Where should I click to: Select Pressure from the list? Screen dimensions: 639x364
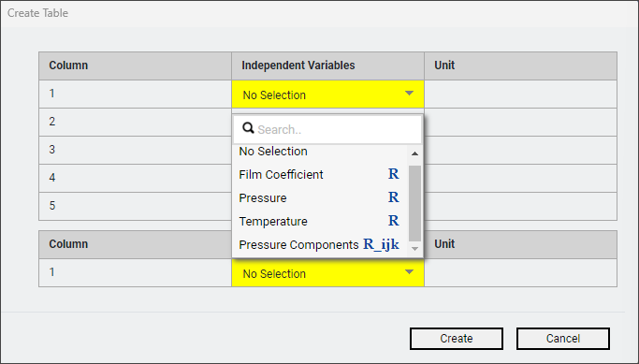coord(320,197)
